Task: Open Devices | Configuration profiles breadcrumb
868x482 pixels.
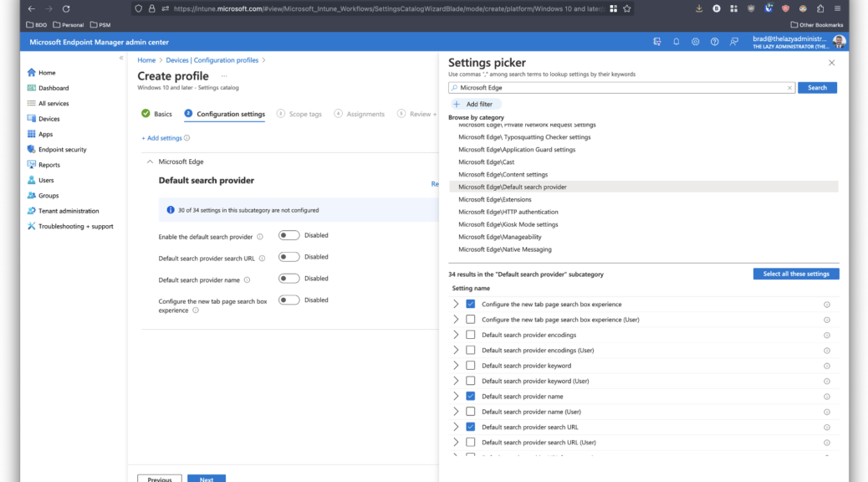Action: click(x=212, y=60)
